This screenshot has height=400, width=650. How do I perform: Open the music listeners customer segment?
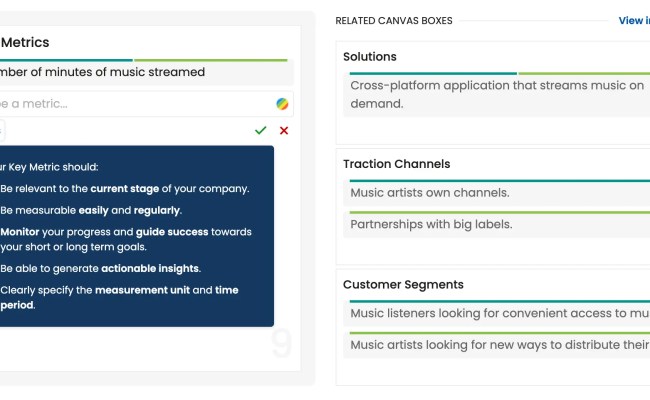pos(495,313)
